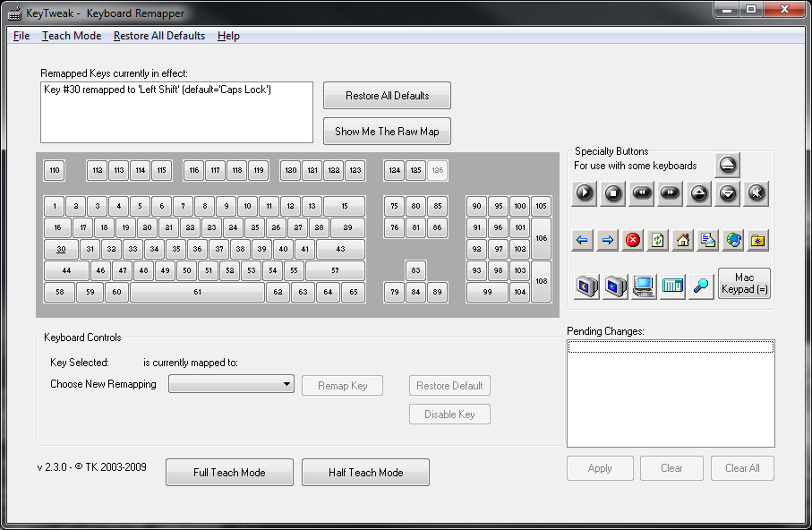Image resolution: width=812 pixels, height=530 pixels.
Task: Select keyboard key 110
Action: 55,170
